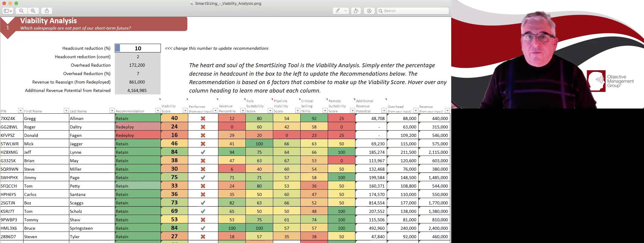Click overhead value 211,500 for Jeff Lynne
The width and height of the screenshot is (644, 243).
403,152
